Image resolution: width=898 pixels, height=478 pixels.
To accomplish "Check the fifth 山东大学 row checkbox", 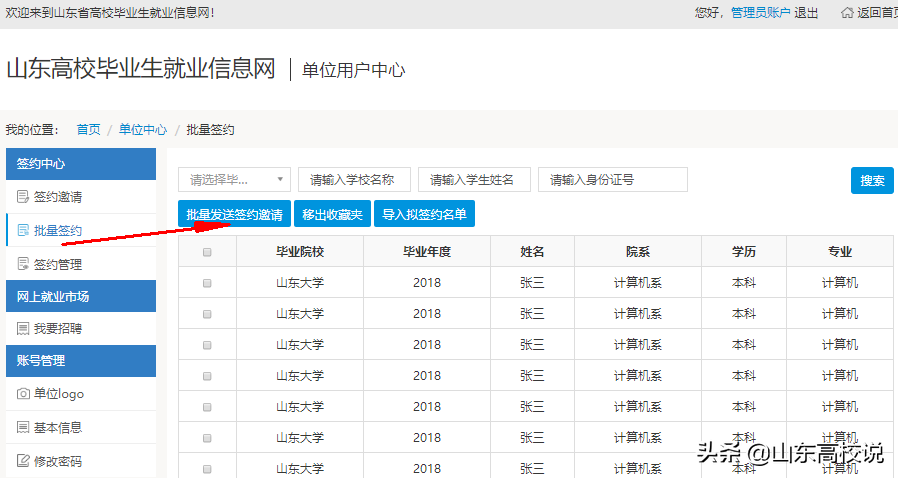I will (207, 407).
